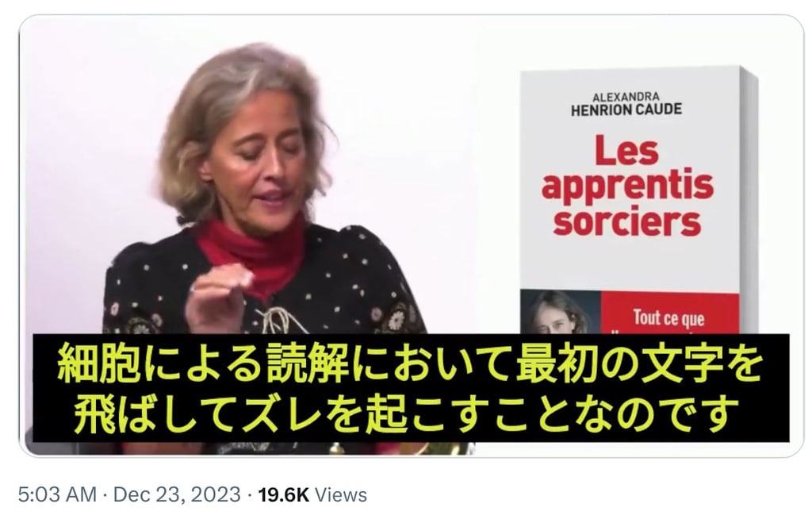The image size is (812, 519).
Task: Click 'HENRION CAUDE' text on book
Action: (x=626, y=110)
